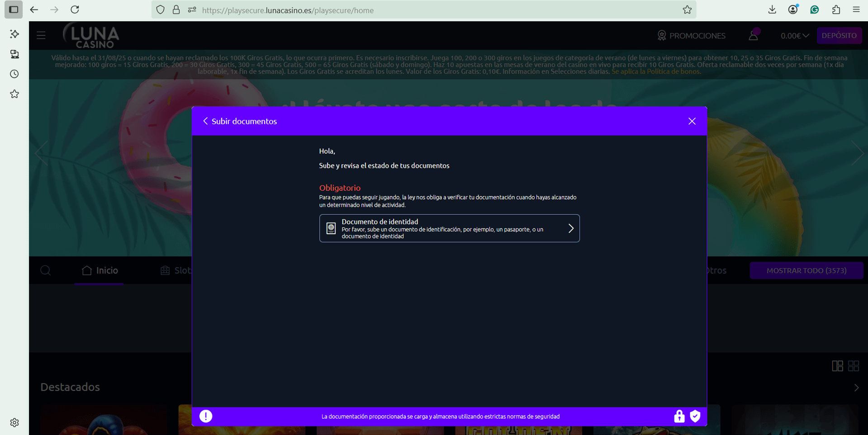Screen dimensions: 868x435
Task: Expand Destacados row with right chevron
Action: (x=856, y=388)
